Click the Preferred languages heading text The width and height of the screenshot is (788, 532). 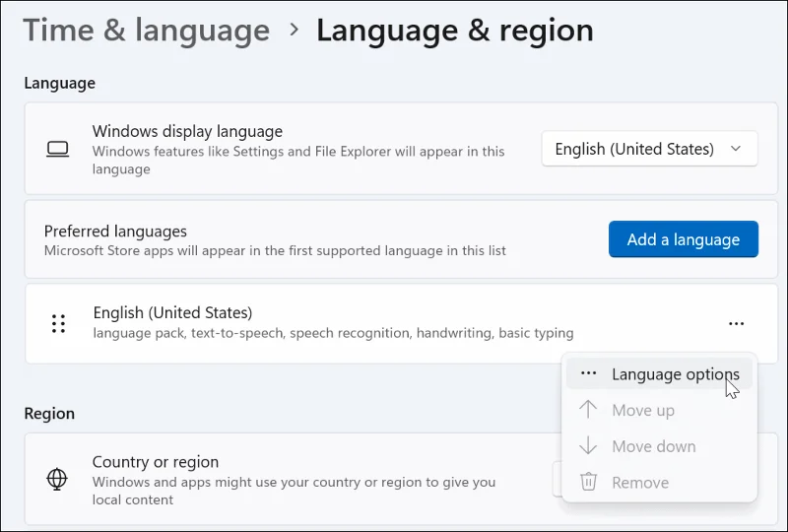115,232
